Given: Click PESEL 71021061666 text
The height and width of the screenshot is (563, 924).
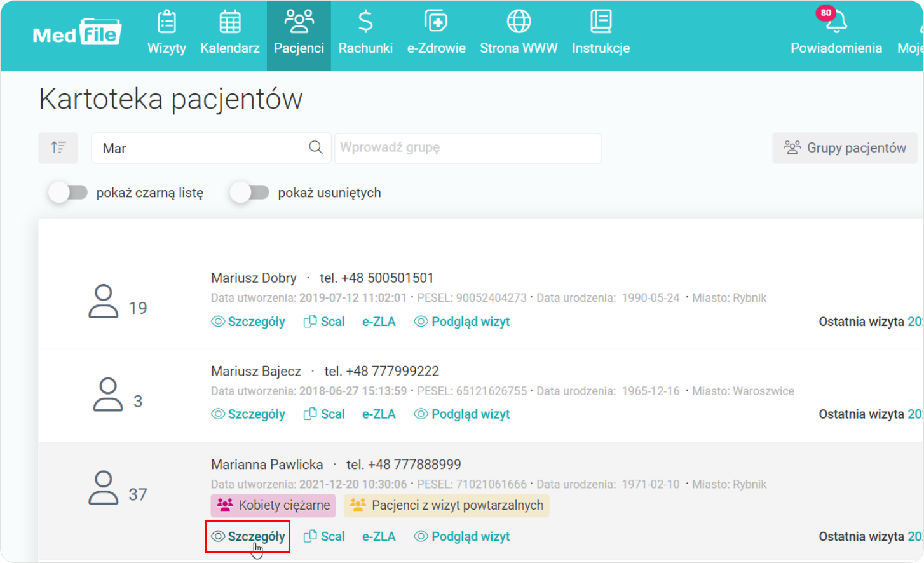Looking at the screenshot, I should (x=472, y=485).
